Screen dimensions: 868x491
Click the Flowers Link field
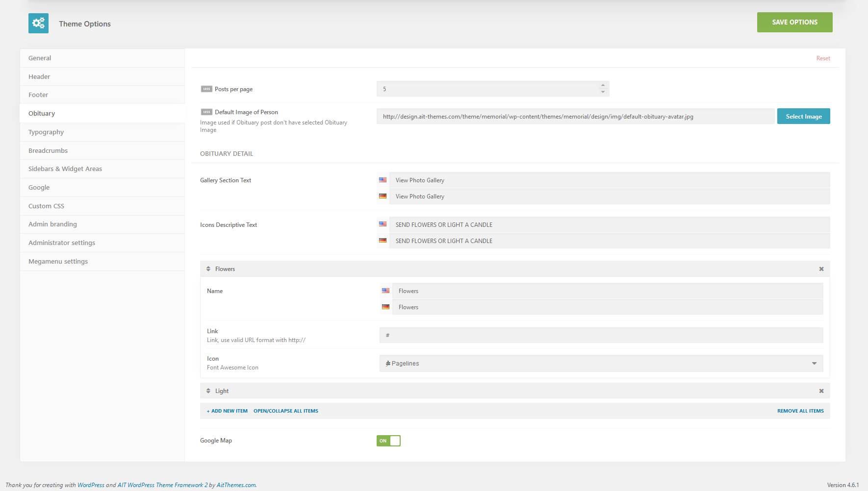601,335
